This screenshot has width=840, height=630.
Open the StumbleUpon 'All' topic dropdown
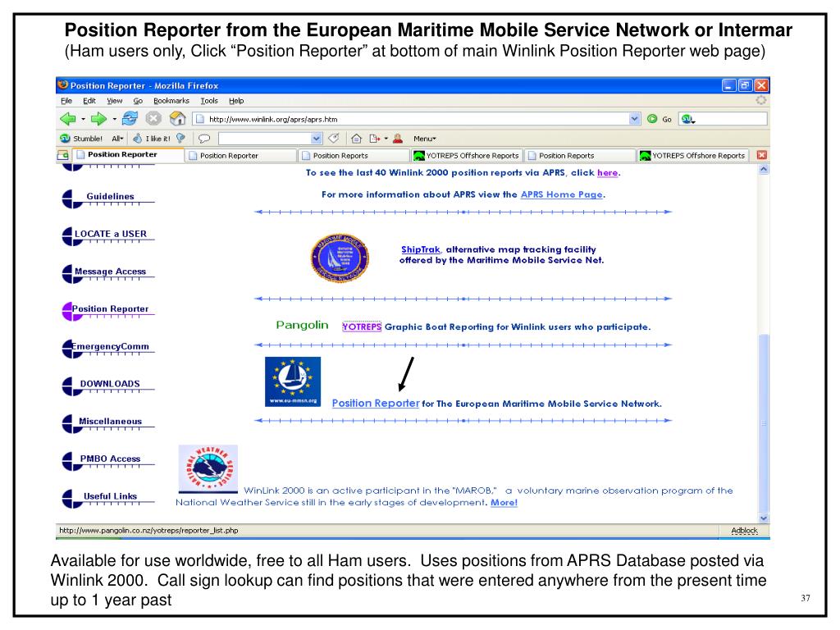click(x=117, y=138)
